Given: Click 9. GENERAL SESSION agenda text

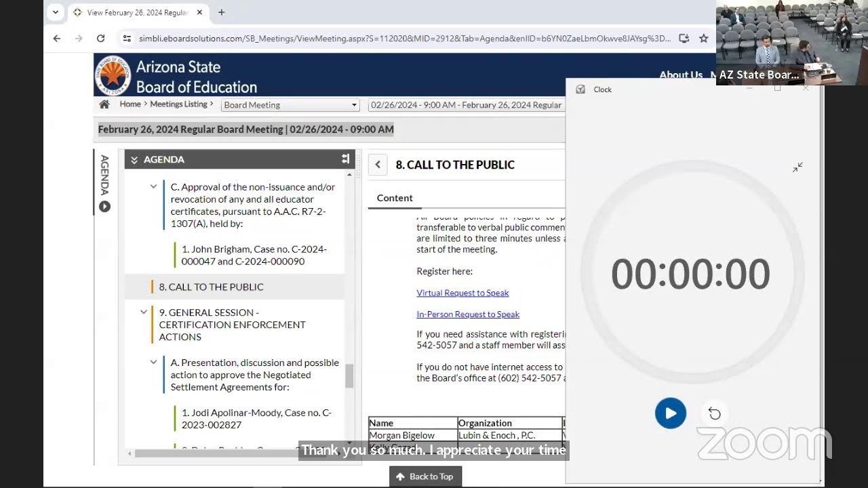Looking at the screenshot, I should [232, 325].
